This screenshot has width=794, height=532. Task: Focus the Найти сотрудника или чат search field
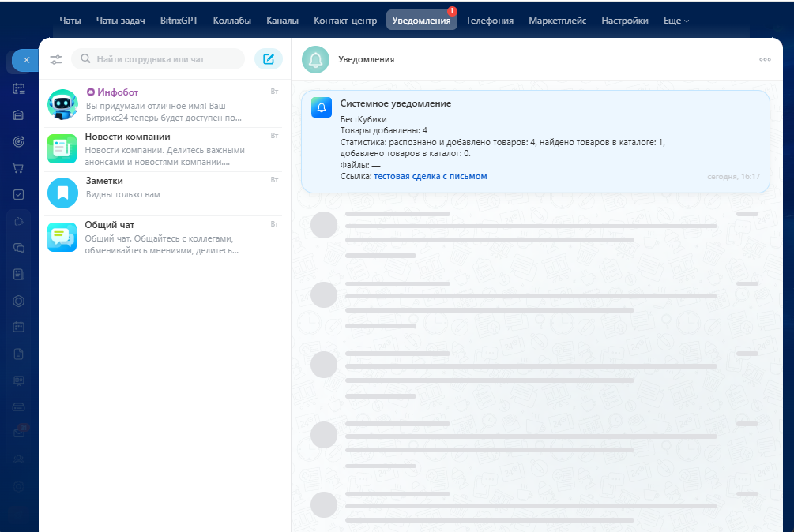pyautogui.click(x=158, y=59)
